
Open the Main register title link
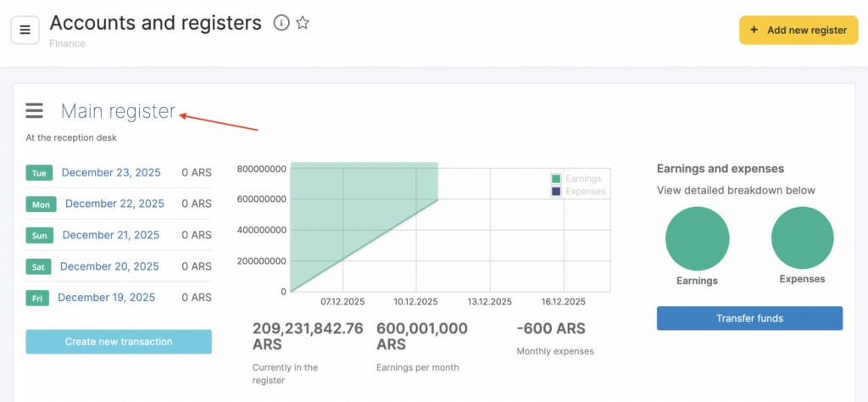tap(118, 111)
